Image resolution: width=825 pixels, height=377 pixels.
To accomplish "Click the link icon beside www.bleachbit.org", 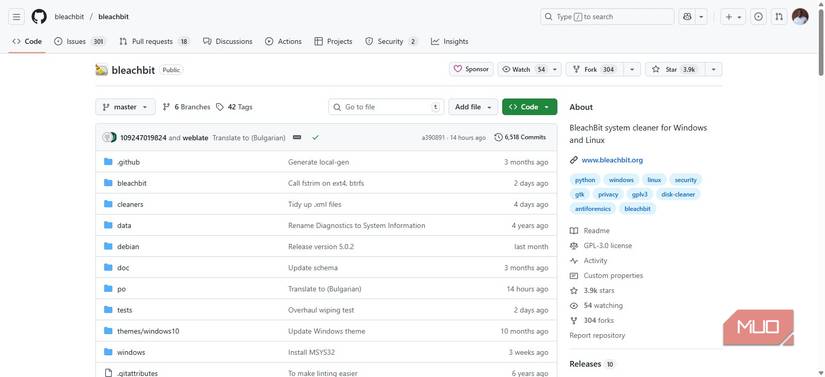I will [x=574, y=160].
